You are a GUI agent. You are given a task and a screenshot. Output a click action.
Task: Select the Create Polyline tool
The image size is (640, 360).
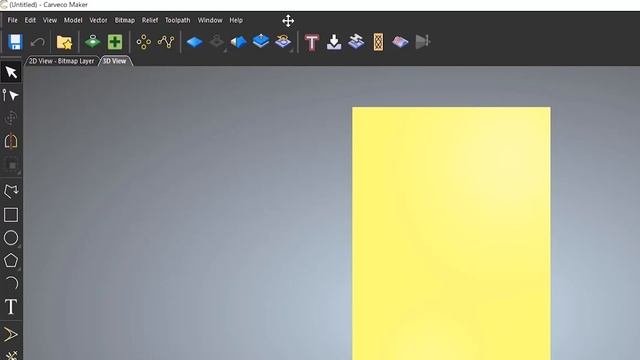[x=11, y=191]
